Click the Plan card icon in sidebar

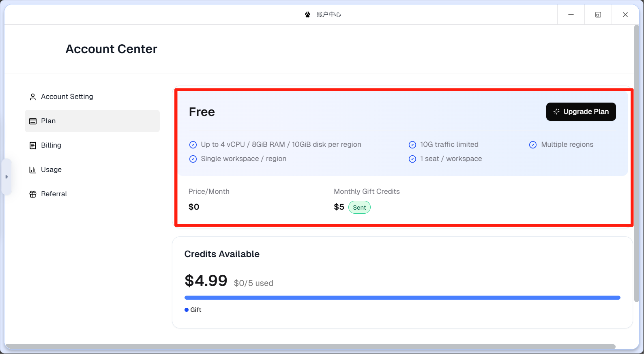click(33, 121)
